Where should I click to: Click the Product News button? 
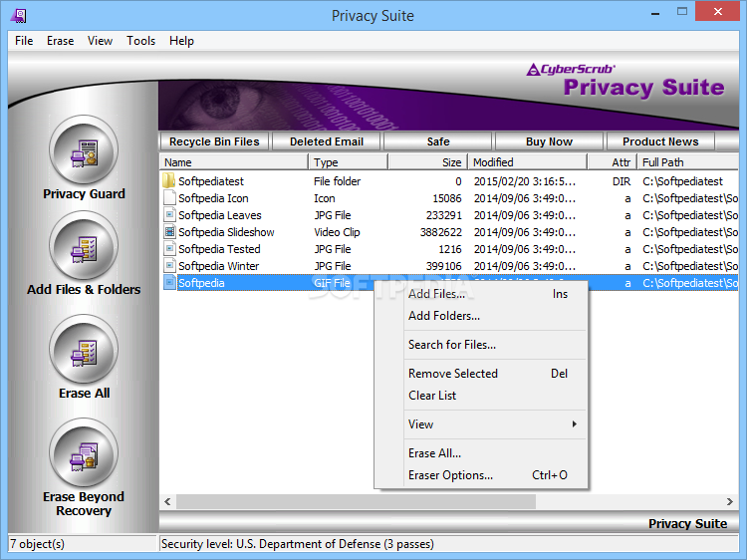(x=660, y=141)
